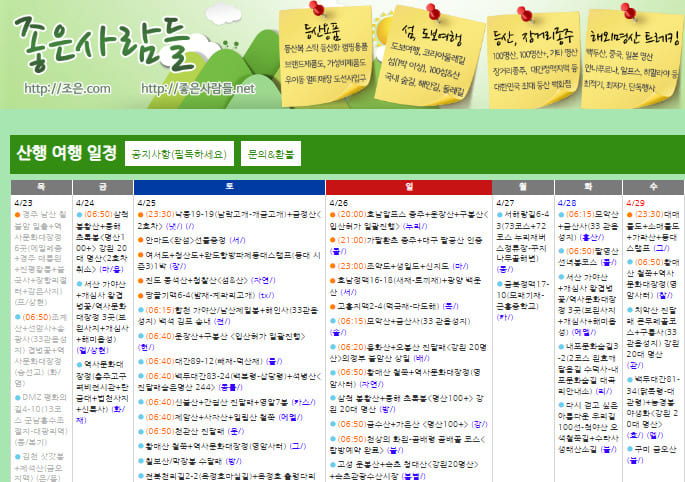Select the 일 (Sunday) column header
Viewport: 685px width, 482px height.
coord(409,187)
